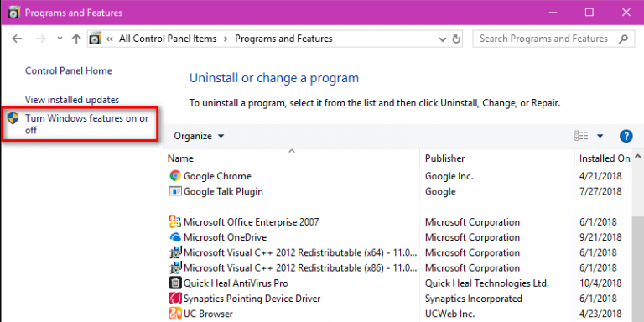644x322 pixels.
Task: Select the Quick Heal AntiVirus Pro entry
Action: (236, 283)
